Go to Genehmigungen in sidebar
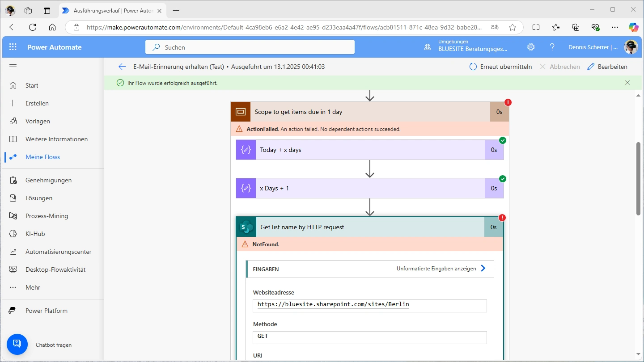The width and height of the screenshot is (644, 362). tap(48, 180)
